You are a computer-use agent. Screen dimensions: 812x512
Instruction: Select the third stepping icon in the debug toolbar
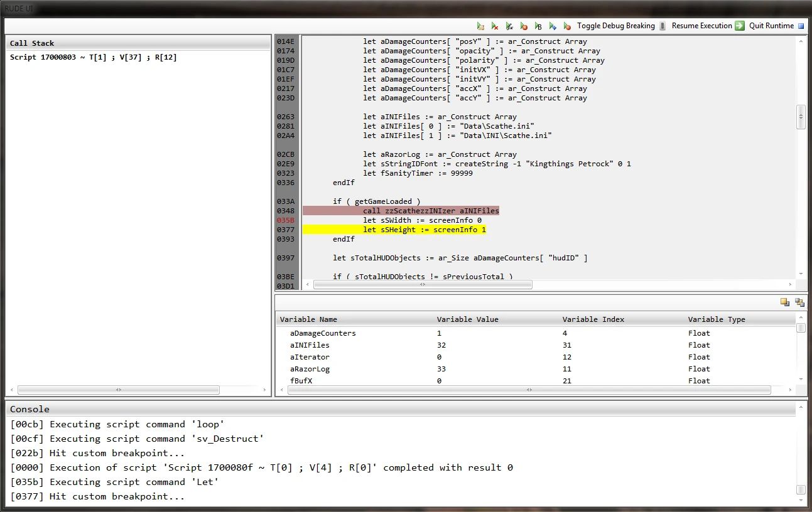(509, 26)
